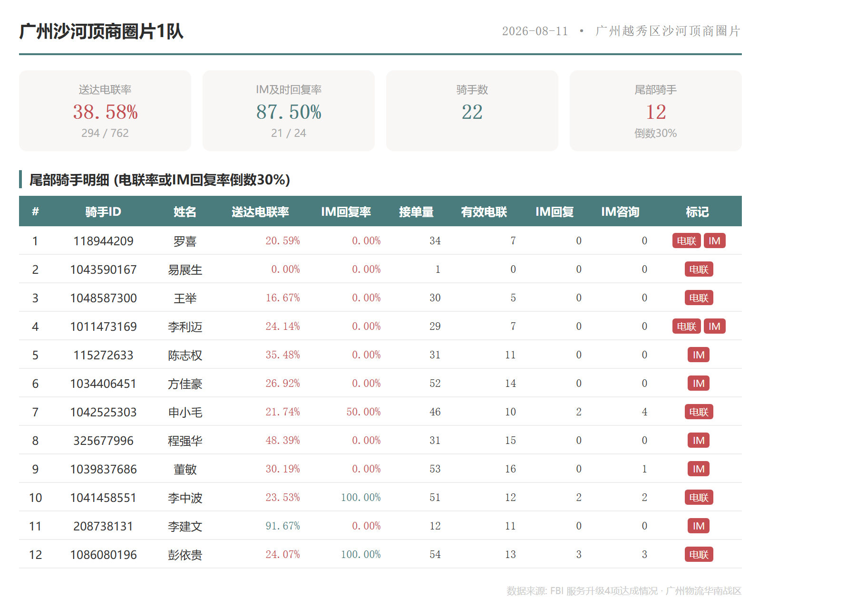Click the name 李中波

coord(185,498)
